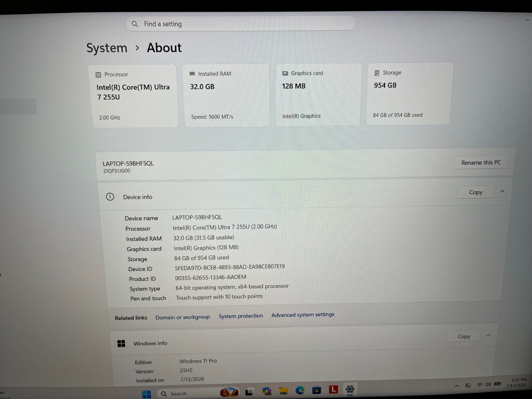The width and height of the screenshot is (532, 399).
Task: Copy the Device info details
Action: tap(475, 192)
